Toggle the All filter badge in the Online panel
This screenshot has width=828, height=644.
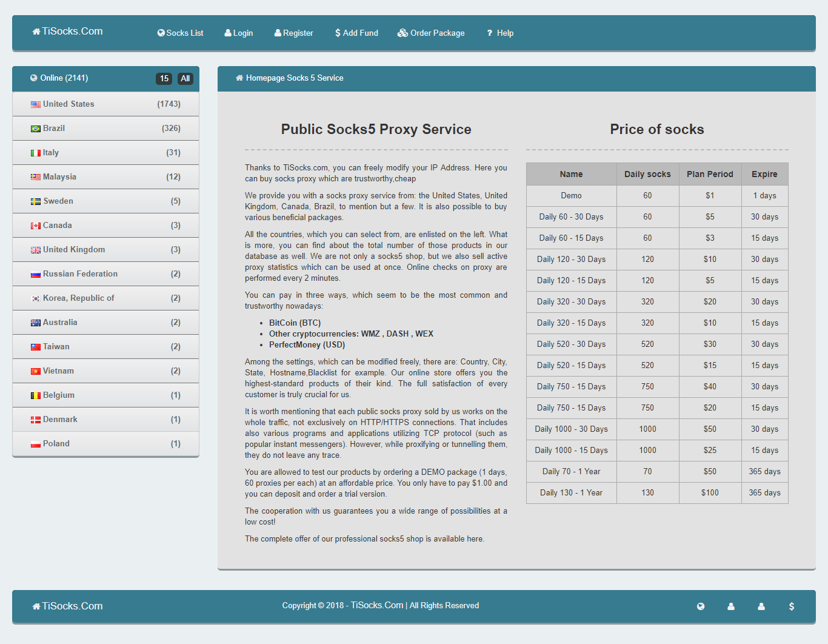(185, 78)
